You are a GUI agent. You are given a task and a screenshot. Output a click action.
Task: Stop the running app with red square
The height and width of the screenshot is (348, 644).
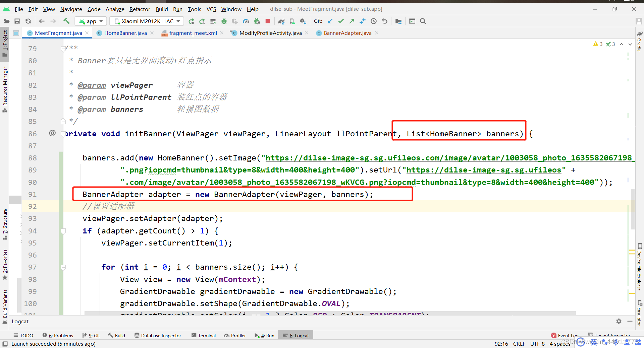tap(268, 21)
